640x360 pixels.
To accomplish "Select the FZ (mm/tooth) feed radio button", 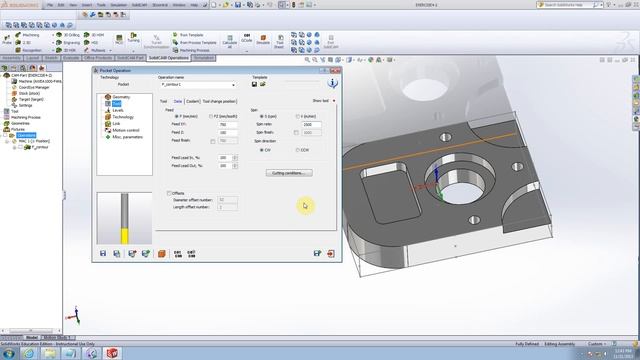I will (x=211, y=116).
